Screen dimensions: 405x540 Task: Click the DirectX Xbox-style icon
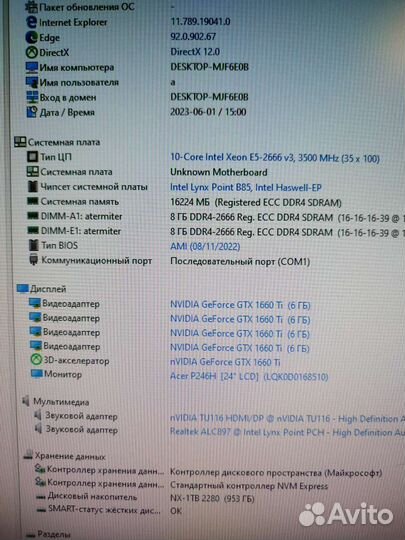click(32, 52)
